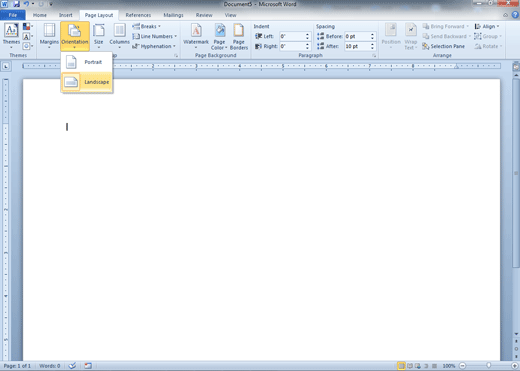The image size is (520, 371).
Task: Open the File tab
Action: pyautogui.click(x=13, y=15)
